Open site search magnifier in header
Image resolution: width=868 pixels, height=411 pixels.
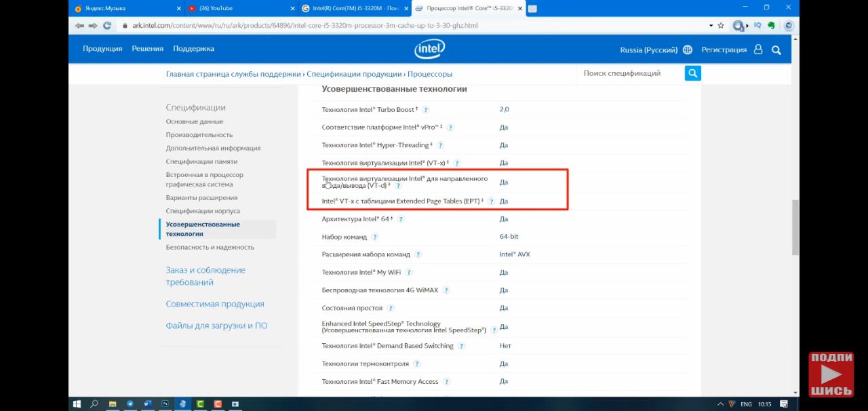tap(776, 50)
